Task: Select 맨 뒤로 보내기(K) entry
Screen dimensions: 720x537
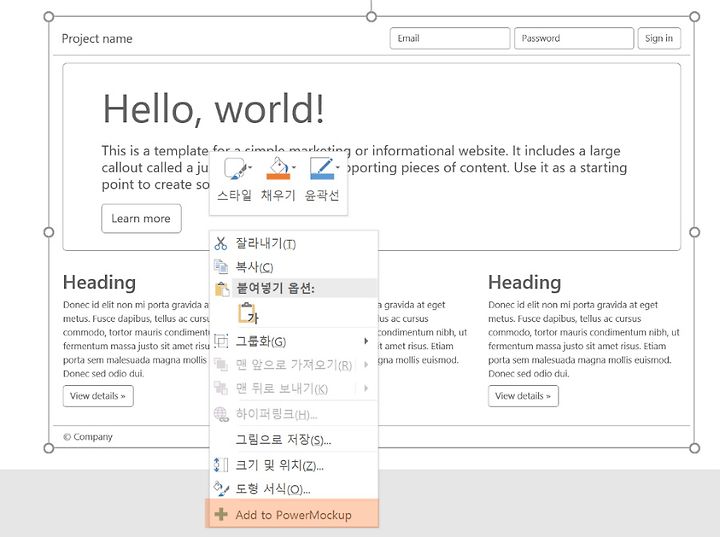Action: pos(294,389)
